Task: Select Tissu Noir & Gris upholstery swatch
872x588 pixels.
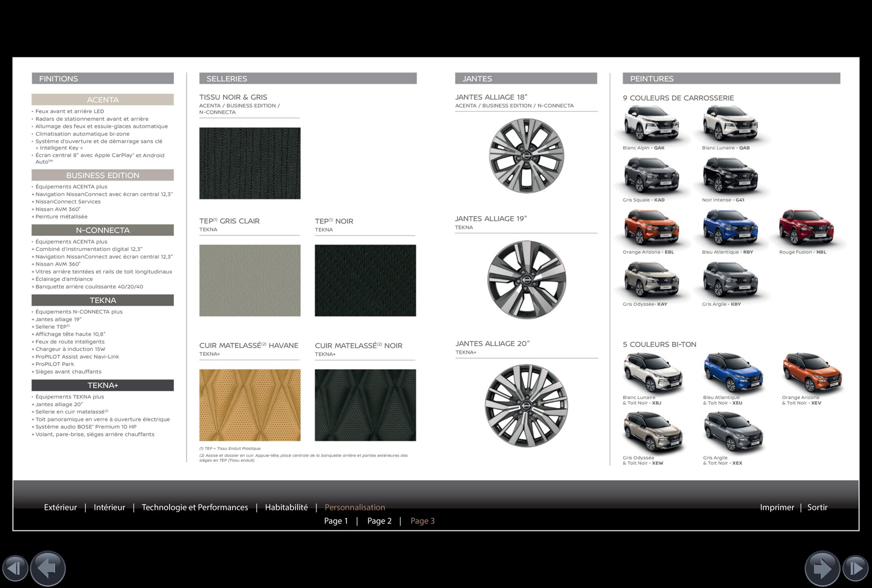Action: tap(250, 163)
